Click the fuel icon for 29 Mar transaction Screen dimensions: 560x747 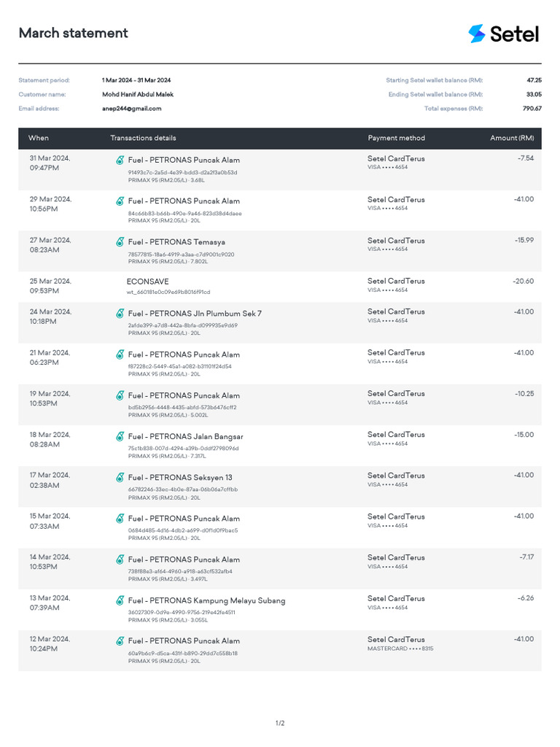pos(120,201)
